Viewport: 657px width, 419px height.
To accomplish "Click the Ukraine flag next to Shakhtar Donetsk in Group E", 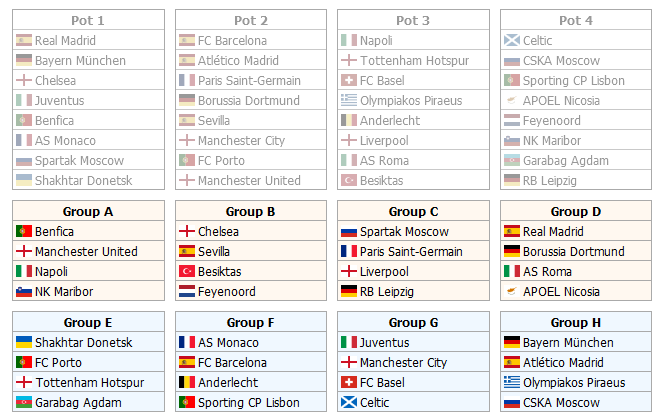I will tap(24, 342).
